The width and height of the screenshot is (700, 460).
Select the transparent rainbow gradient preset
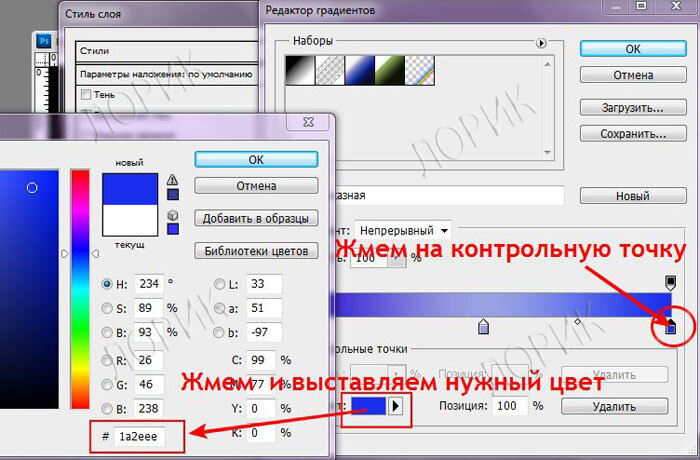(420, 70)
